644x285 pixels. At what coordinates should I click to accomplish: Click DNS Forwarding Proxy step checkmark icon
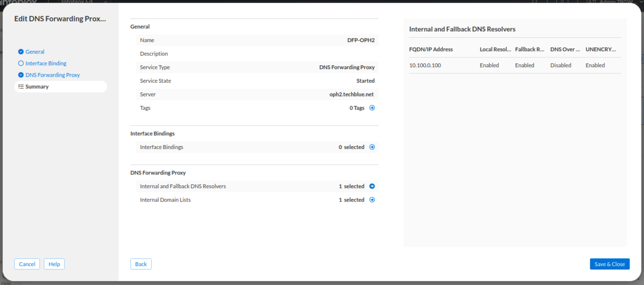[21, 75]
